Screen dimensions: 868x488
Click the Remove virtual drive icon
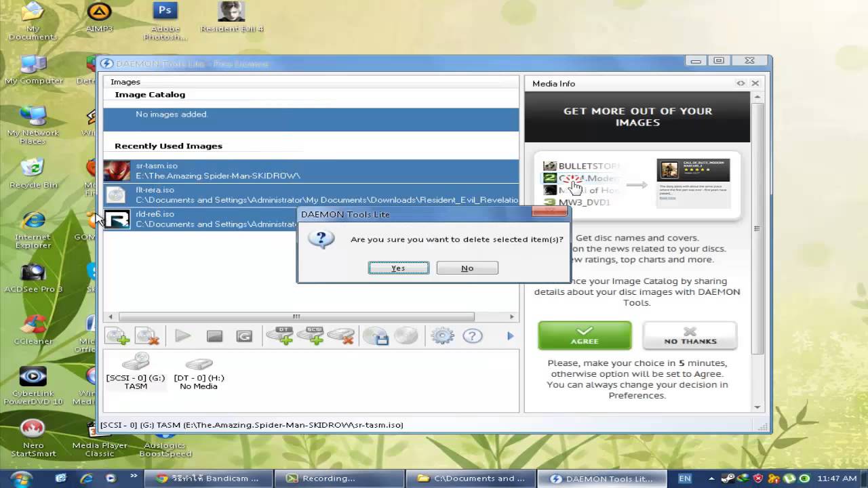(x=341, y=335)
